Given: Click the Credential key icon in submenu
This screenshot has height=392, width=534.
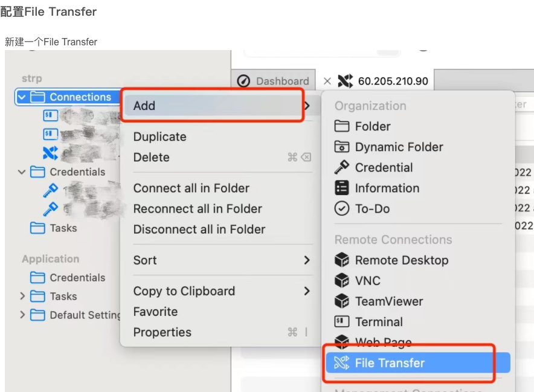Looking at the screenshot, I should (341, 167).
